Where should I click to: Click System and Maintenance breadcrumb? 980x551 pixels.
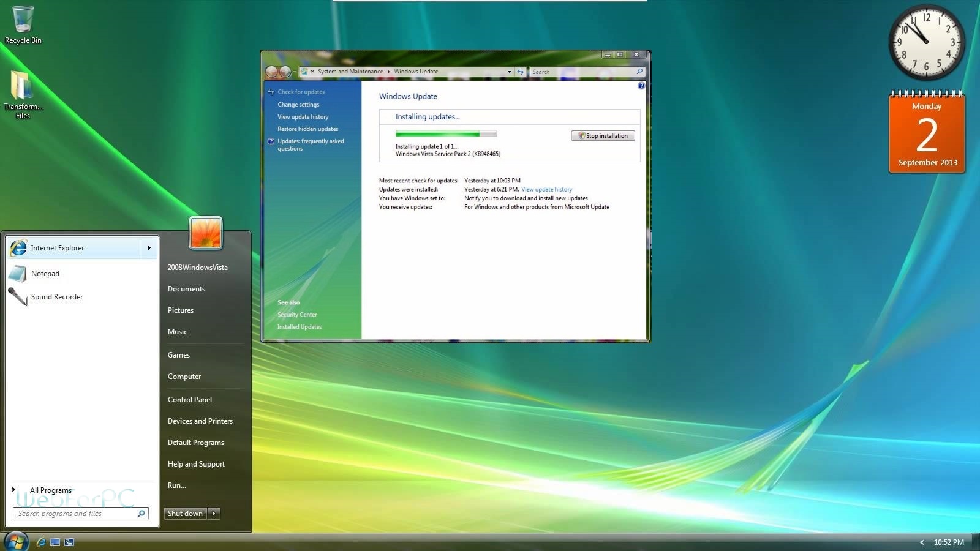(350, 72)
